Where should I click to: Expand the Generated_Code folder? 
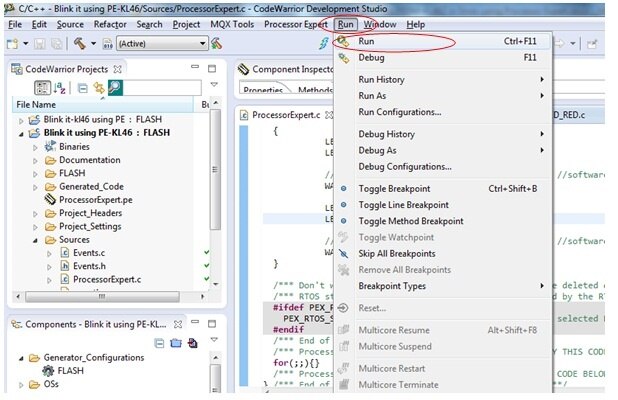pos(35,187)
